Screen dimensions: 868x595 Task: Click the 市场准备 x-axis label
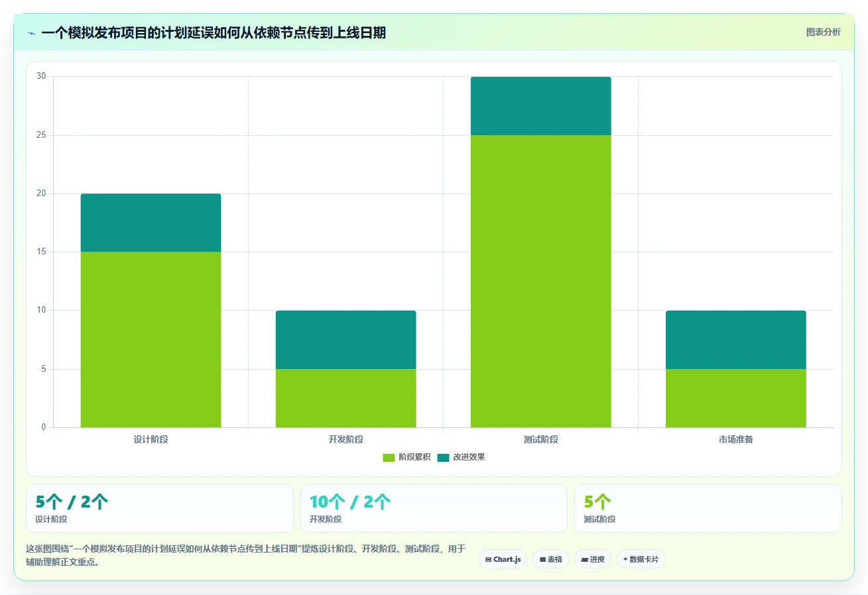(x=735, y=439)
